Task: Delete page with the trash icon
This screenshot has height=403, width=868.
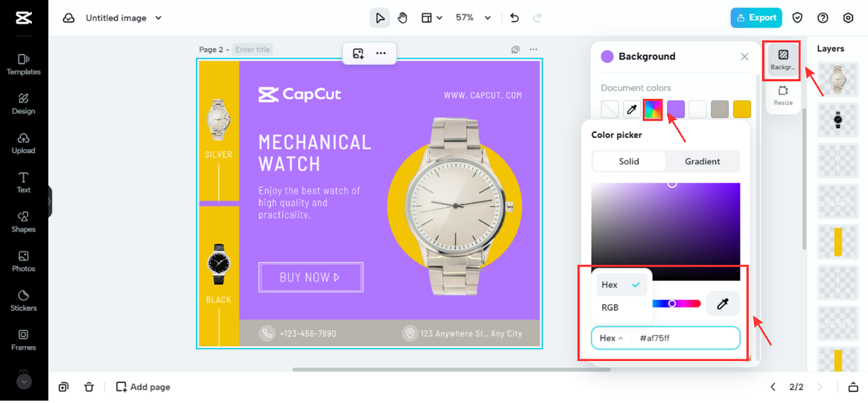Action: pyautogui.click(x=89, y=387)
